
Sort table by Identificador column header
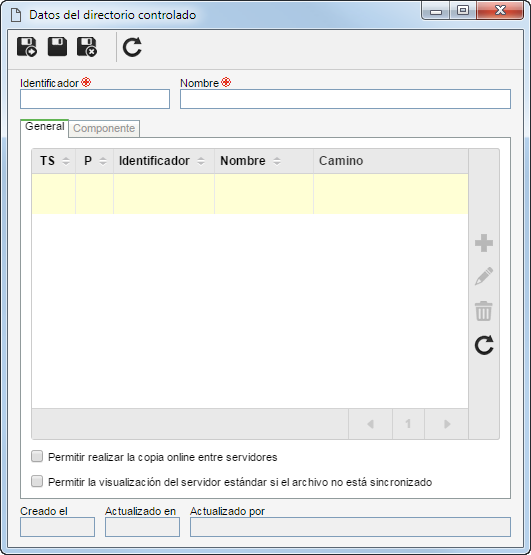(164, 161)
